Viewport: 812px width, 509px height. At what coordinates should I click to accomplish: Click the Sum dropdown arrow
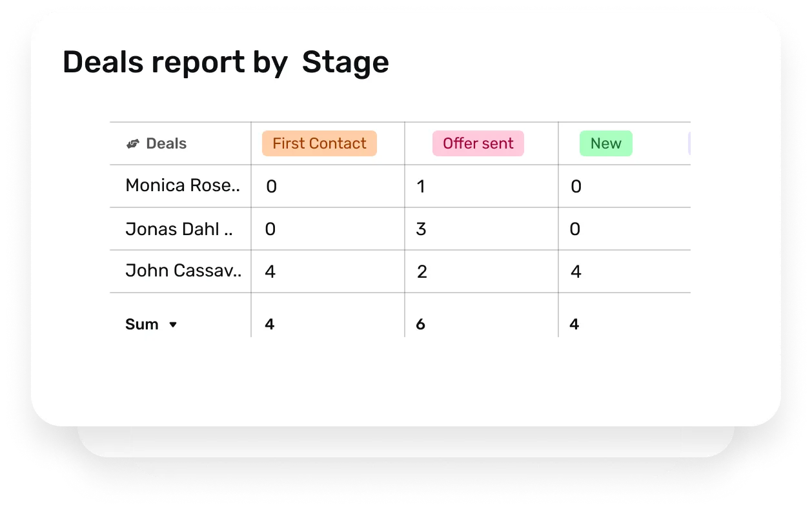173,325
